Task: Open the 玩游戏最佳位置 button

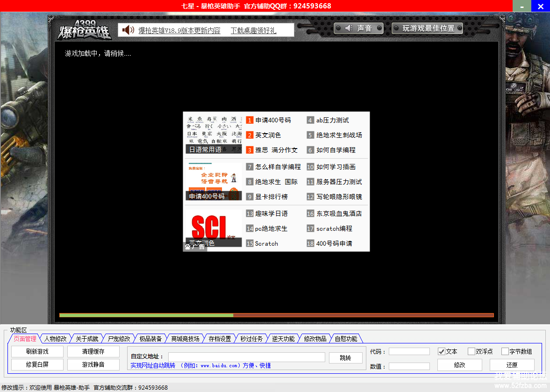Action: pyautogui.click(x=427, y=28)
